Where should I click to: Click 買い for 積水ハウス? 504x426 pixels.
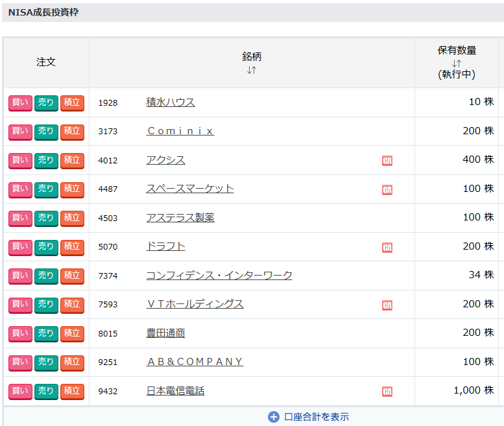coord(20,103)
